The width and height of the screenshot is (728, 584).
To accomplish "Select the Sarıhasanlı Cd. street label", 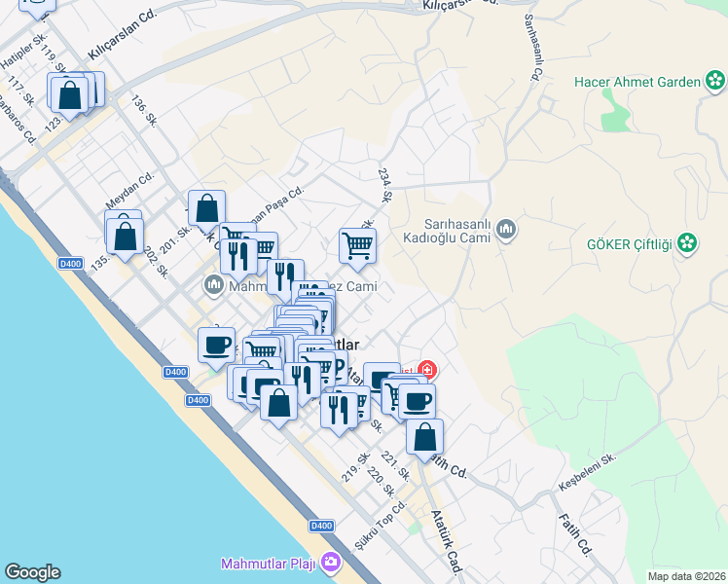I will tap(533, 48).
